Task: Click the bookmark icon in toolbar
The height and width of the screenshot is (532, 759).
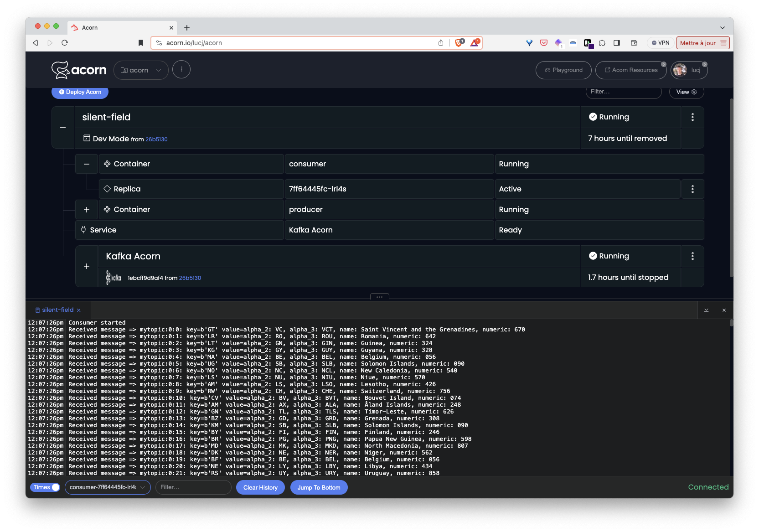Action: [141, 43]
